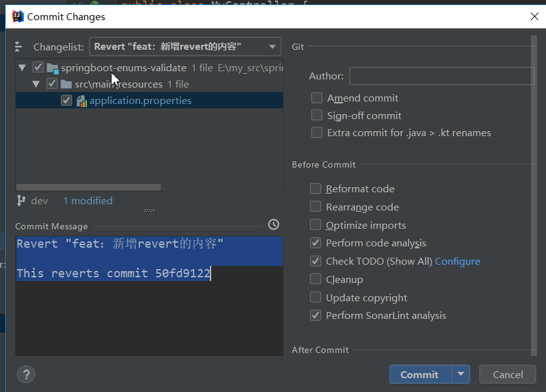This screenshot has height=392, width=546.
Task: Click the Author input field
Action: (441, 76)
